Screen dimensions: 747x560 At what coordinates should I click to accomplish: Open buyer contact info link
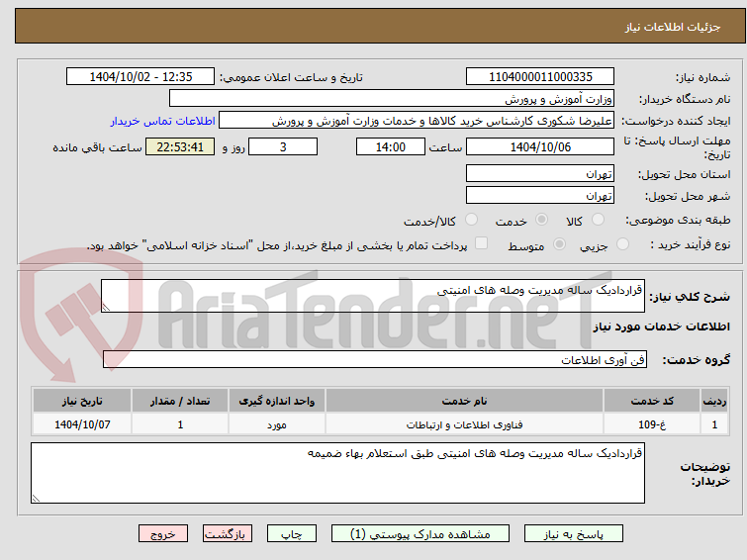163,121
